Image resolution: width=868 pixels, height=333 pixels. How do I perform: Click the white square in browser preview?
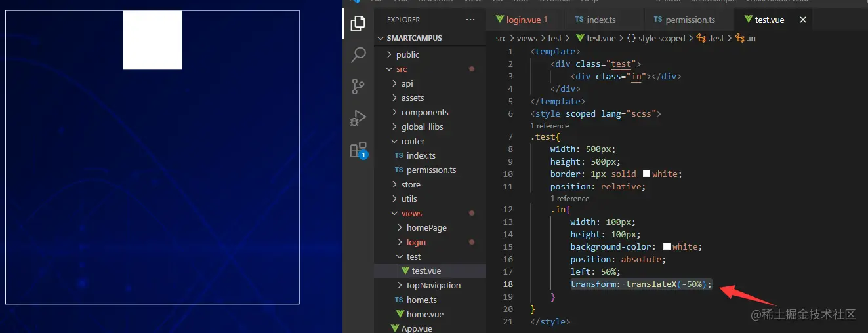coord(152,40)
